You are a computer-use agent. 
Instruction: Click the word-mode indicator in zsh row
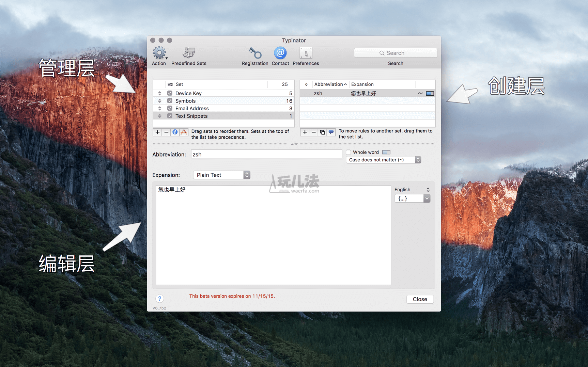coord(430,93)
